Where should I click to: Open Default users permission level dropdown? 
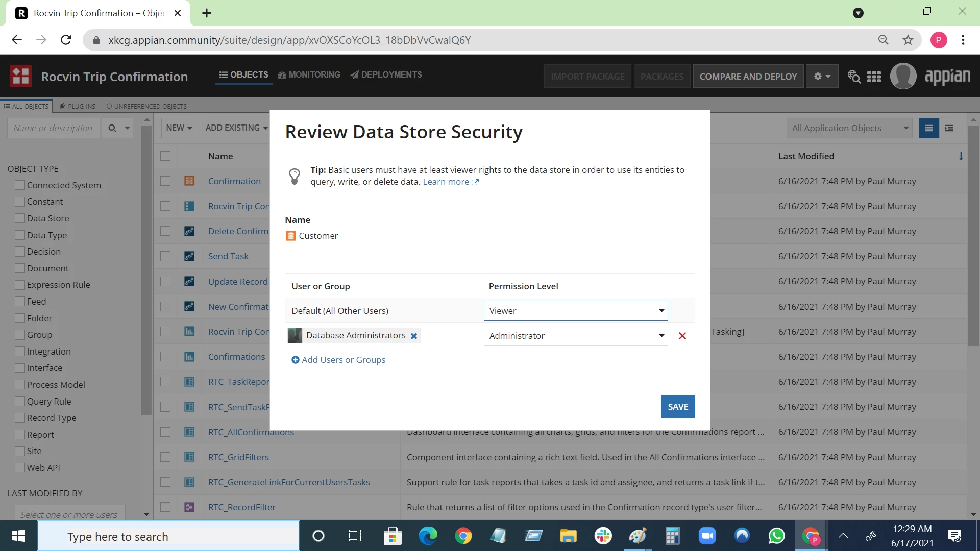coord(576,311)
